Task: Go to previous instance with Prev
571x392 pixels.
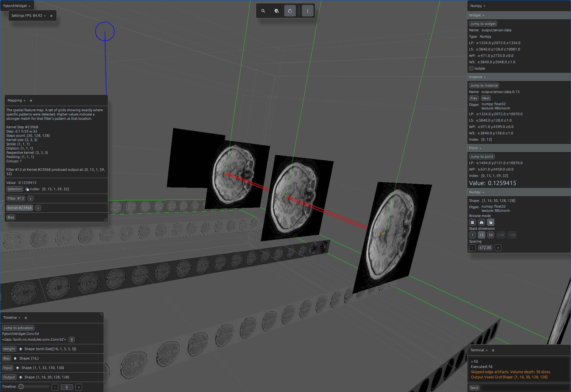Action: 474,98
